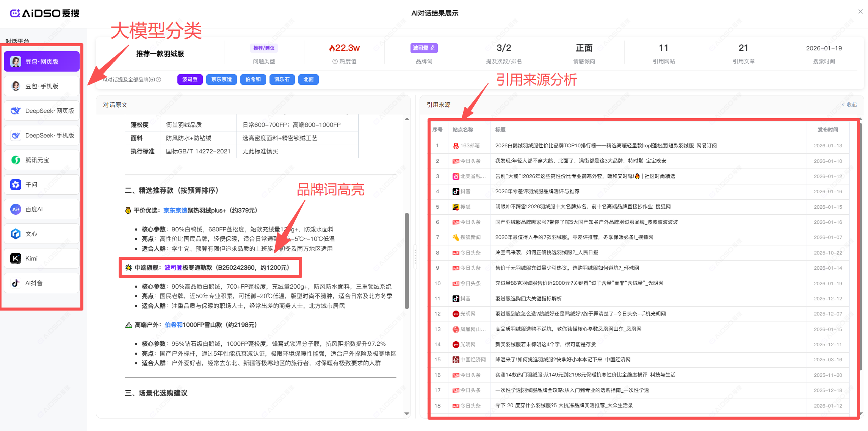Click the scroll-down arrow of 对话原文

(x=407, y=414)
